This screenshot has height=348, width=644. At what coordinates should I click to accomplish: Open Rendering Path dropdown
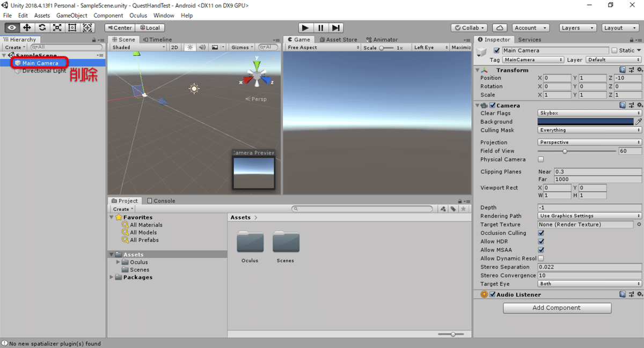tap(590, 216)
